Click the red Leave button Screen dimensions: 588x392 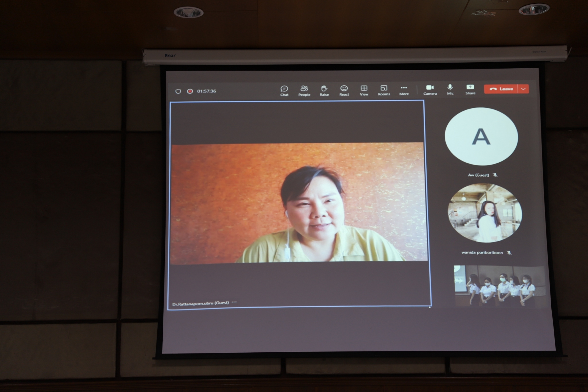(501, 89)
